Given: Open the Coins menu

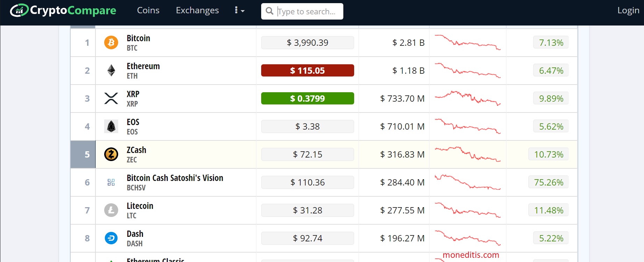Looking at the screenshot, I should 148,10.
